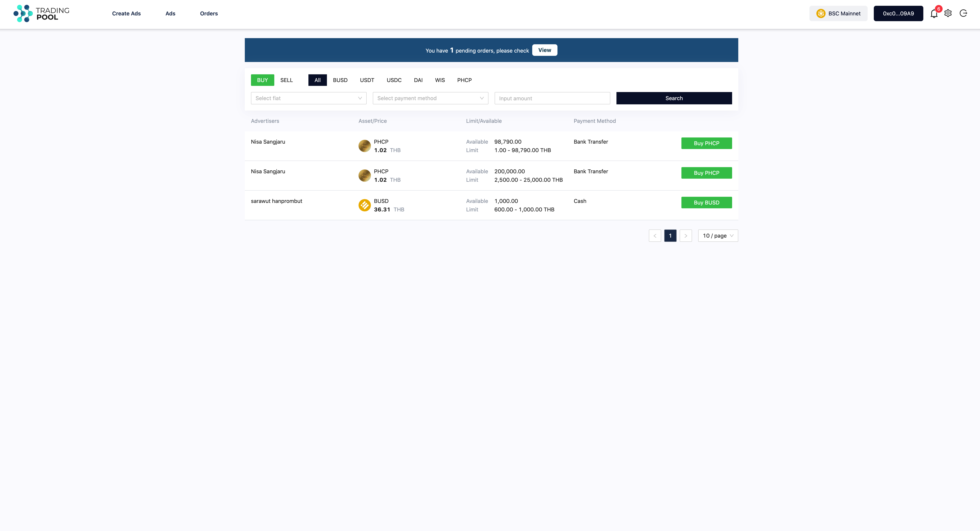Open the Orders menu item
The image size is (980, 531).
coord(209,14)
